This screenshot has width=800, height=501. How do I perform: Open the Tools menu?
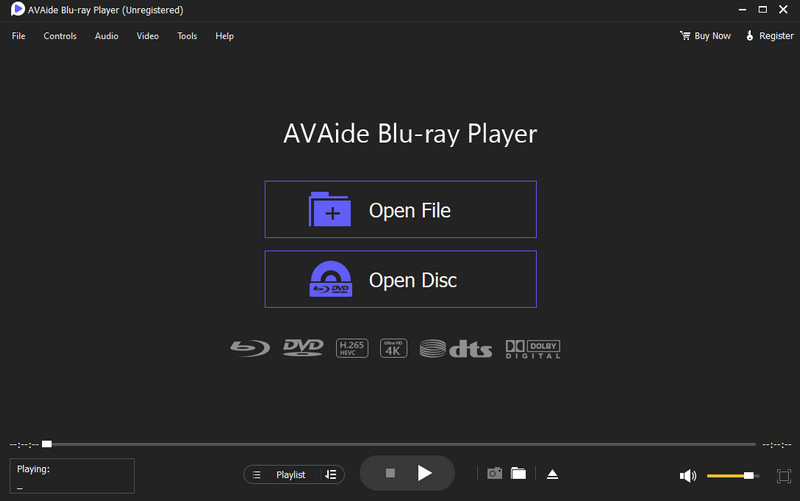click(187, 36)
